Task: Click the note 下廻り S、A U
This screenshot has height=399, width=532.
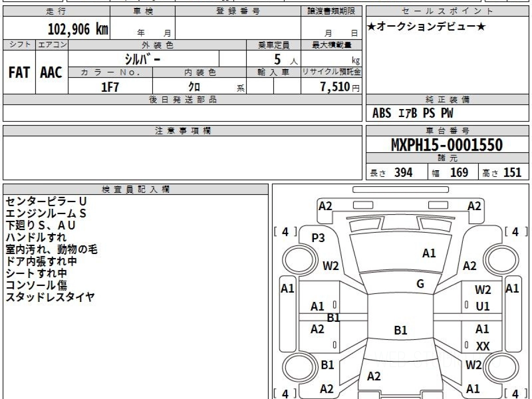Action: (40, 226)
